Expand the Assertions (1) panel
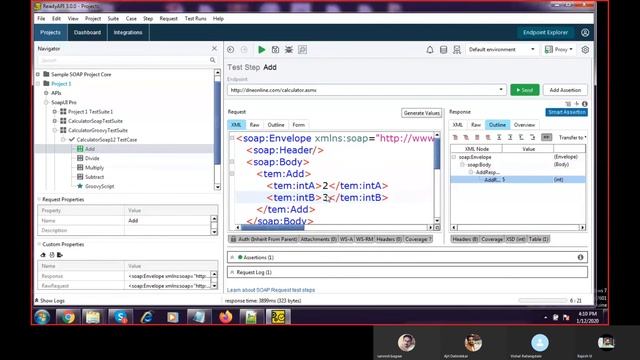This screenshot has width=640, height=360. pyautogui.click(x=232, y=257)
